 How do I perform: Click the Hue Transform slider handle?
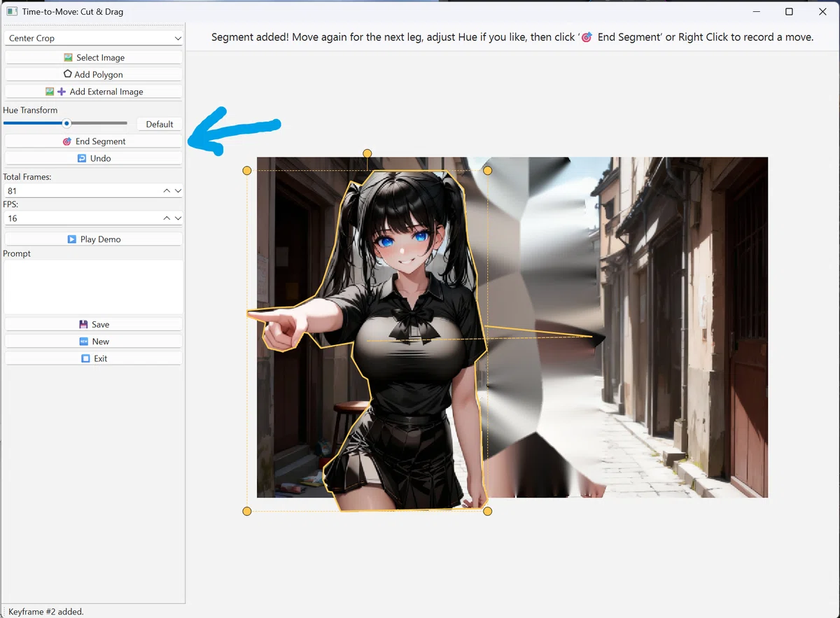pos(66,123)
